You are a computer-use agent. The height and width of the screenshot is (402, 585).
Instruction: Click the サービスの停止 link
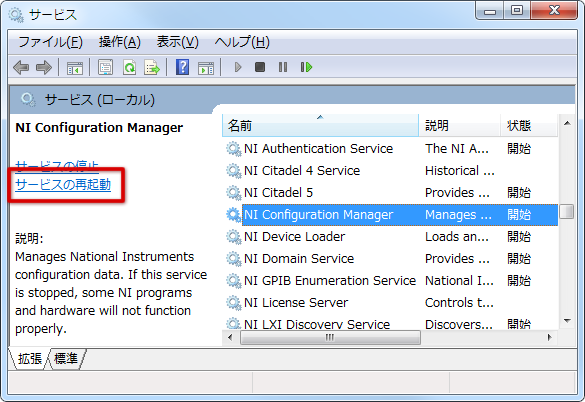click(57, 166)
